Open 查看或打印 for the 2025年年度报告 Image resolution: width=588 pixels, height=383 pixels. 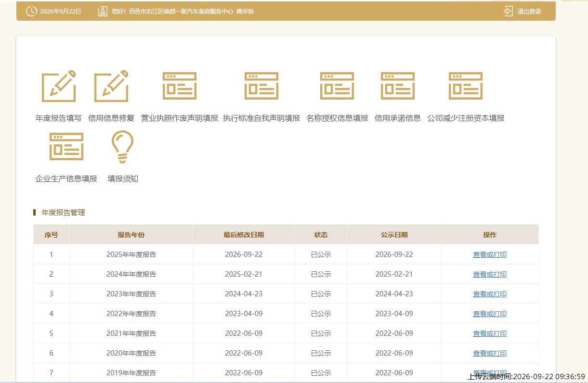(x=490, y=255)
